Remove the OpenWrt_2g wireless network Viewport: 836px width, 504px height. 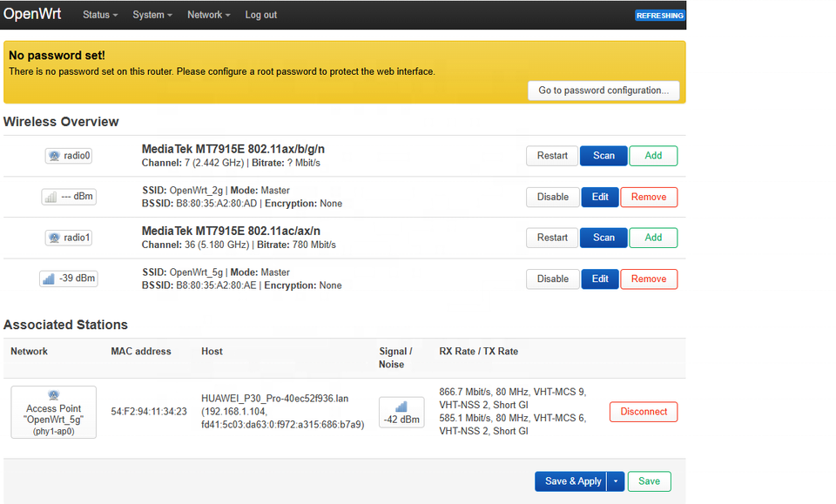pos(649,197)
